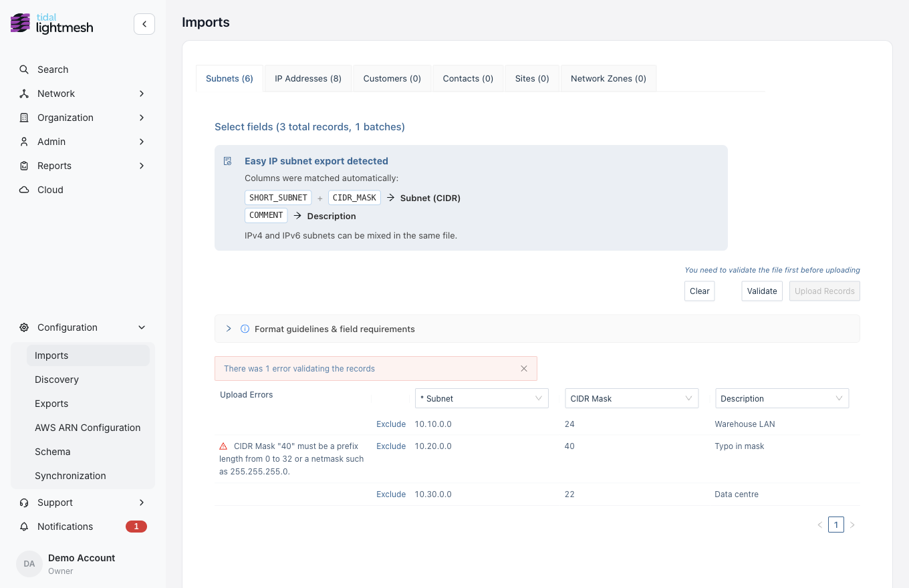Expand Format guidelines & field requirements
The width and height of the screenshot is (909, 588).
point(537,329)
